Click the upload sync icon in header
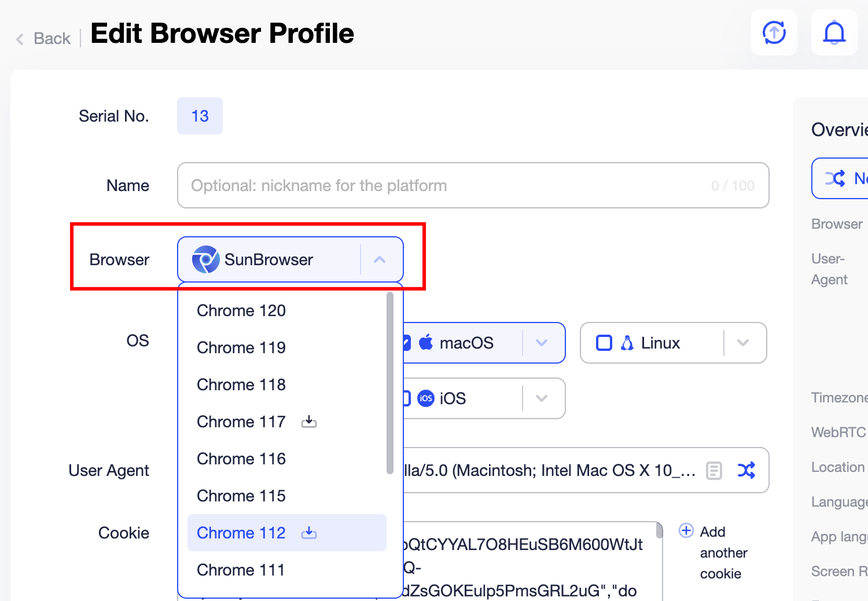 pyautogui.click(x=774, y=32)
